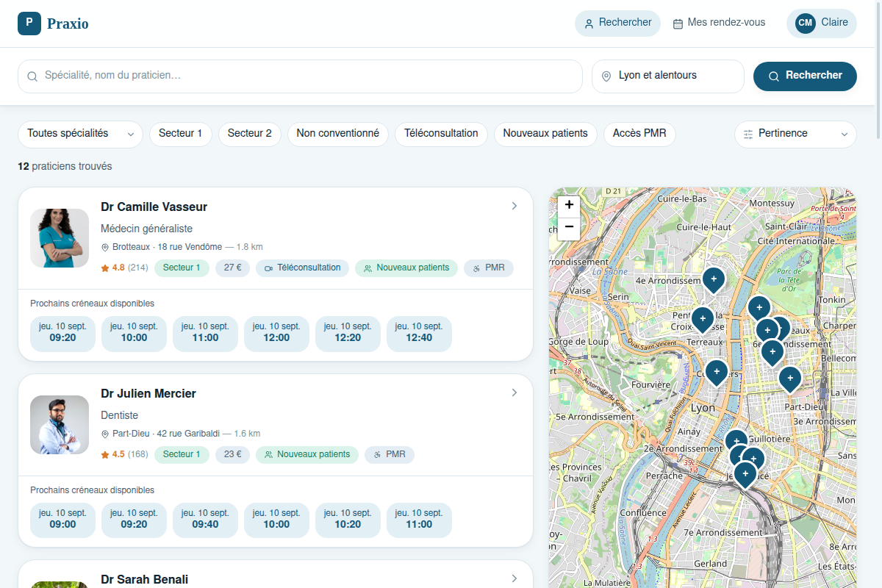The image size is (882, 588).
Task: Open Dr Sarah Benali's profile chevron
Action: tap(514, 578)
